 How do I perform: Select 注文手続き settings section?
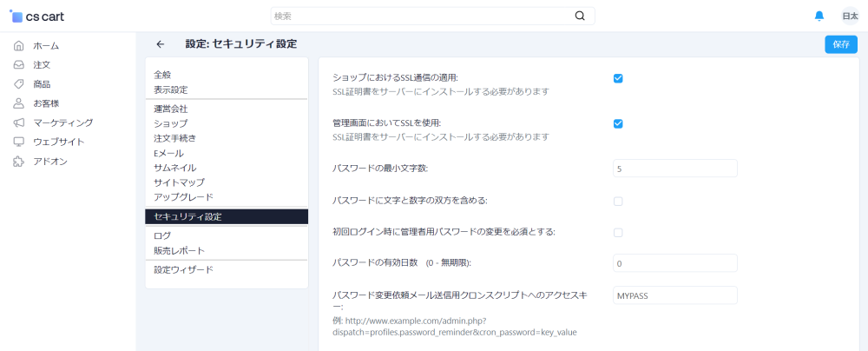pyautogui.click(x=175, y=138)
